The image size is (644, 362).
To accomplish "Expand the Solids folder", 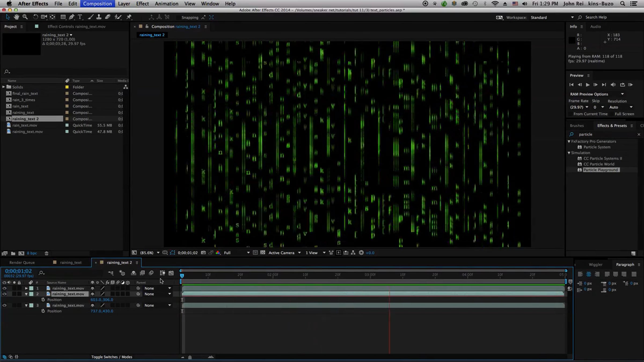I will tap(3, 87).
